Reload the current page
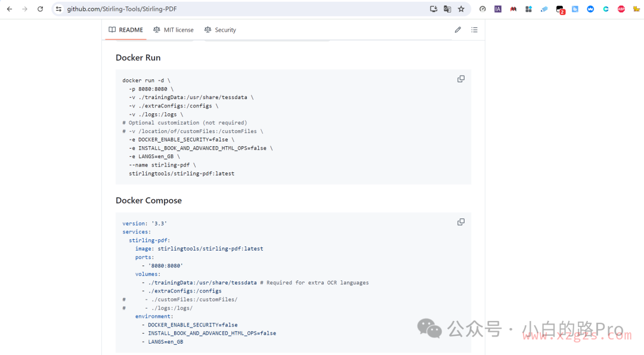Screen dimensions: 644x355 tap(40, 9)
